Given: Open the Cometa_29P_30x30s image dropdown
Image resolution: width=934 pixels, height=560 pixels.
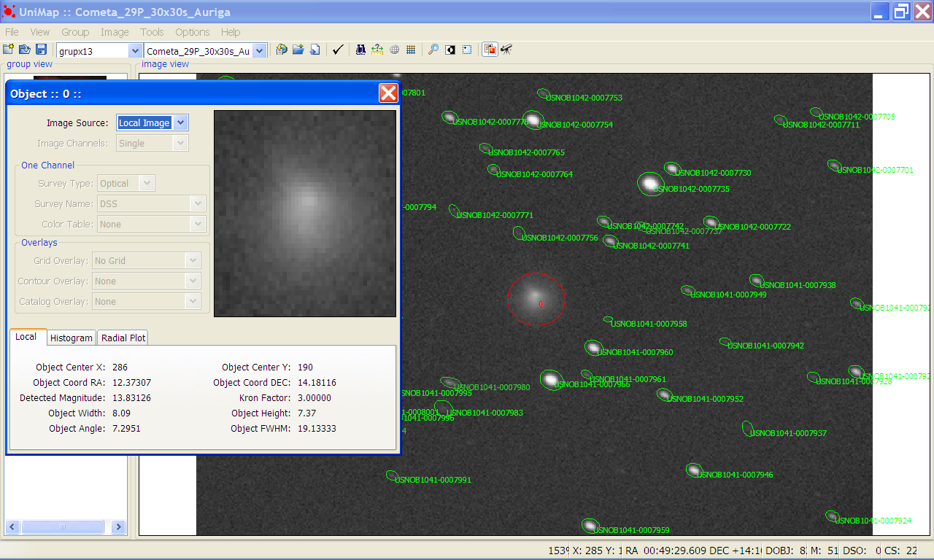Looking at the screenshot, I should point(260,50).
